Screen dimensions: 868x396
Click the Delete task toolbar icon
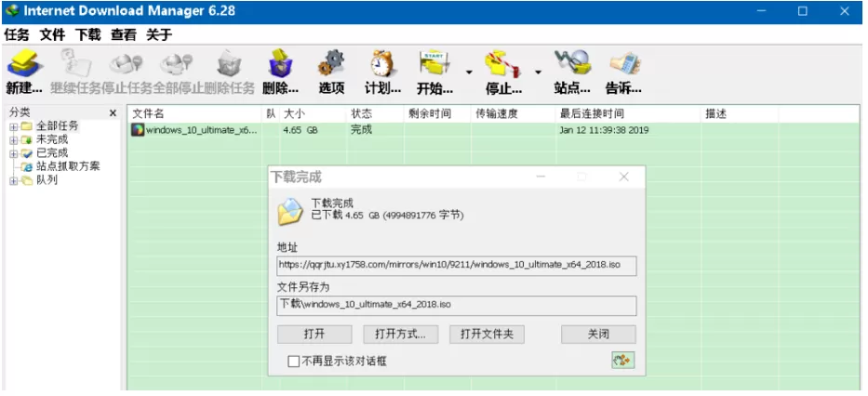tap(228, 63)
